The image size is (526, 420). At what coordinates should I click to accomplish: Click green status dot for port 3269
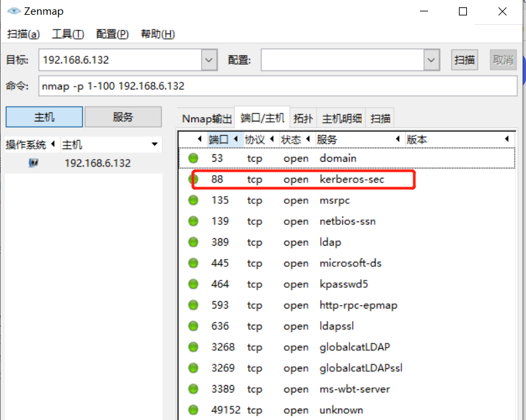click(x=193, y=368)
